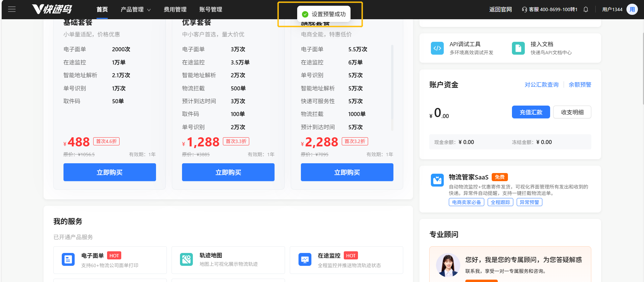Open the 用户1344 account menu
The width and height of the screenshot is (644, 282).
pos(612,9)
